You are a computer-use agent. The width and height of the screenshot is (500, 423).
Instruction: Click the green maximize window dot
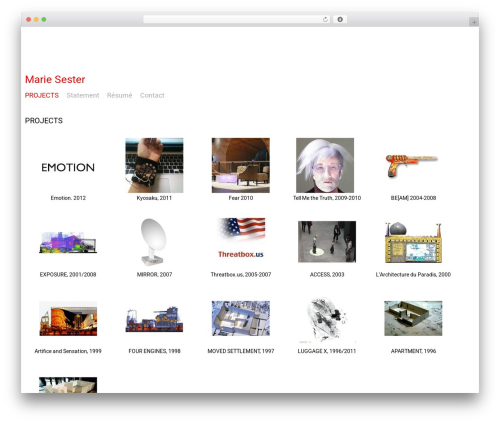[44, 19]
